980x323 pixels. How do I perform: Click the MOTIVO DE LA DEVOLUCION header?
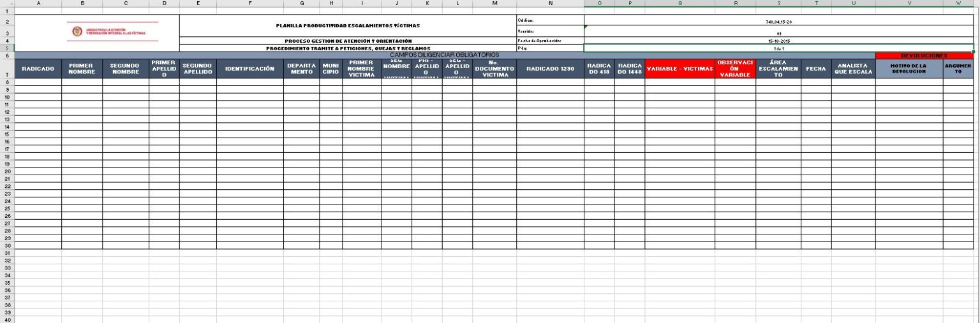click(909, 69)
